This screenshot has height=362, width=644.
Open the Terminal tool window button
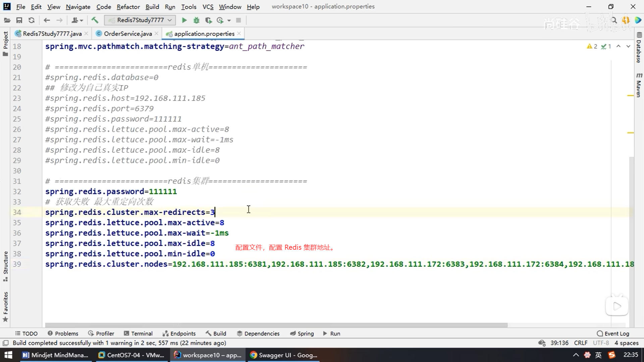(x=138, y=334)
